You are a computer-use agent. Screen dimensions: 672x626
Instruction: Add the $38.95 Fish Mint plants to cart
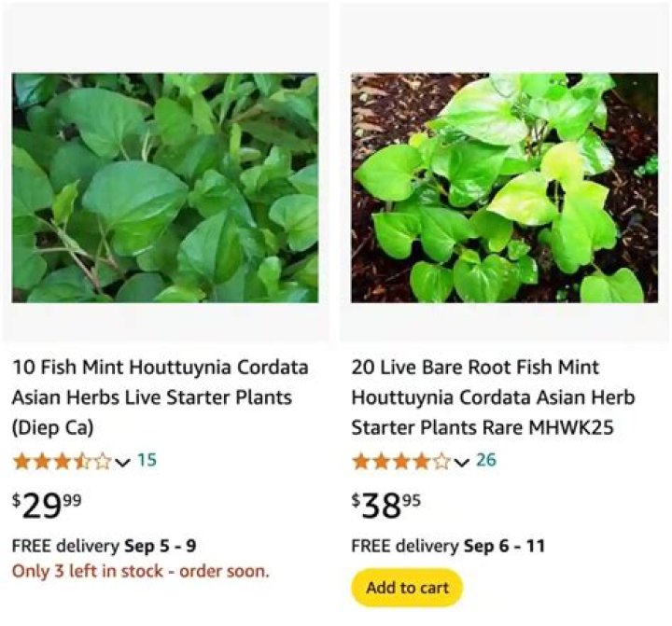click(x=407, y=588)
